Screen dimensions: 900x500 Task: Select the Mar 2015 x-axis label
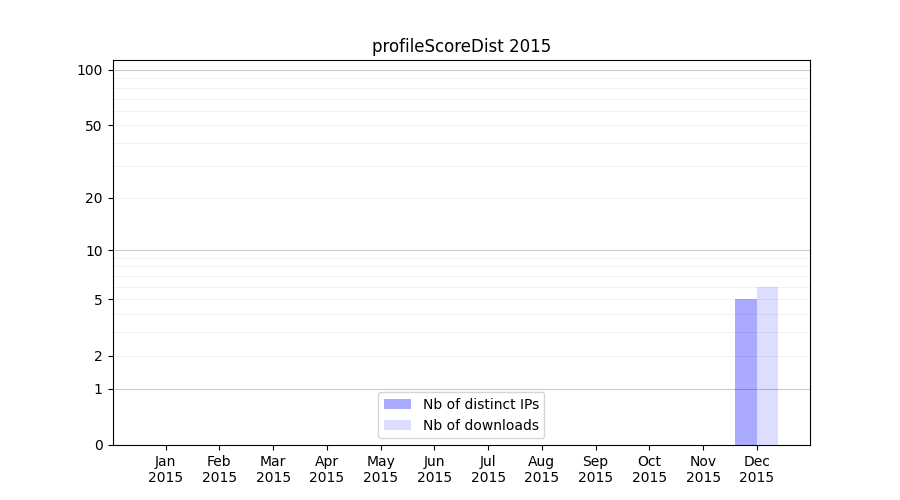click(x=273, y=469)
